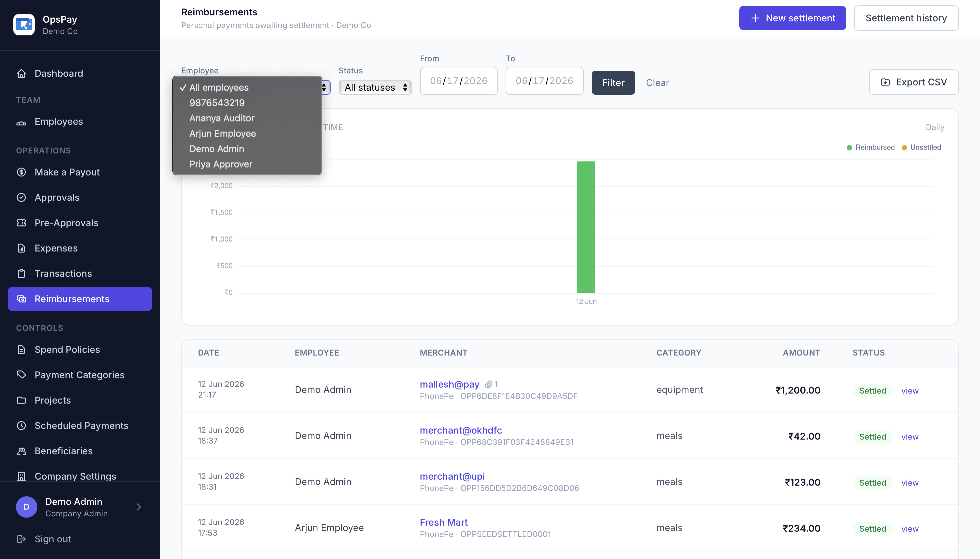Expand the Demo Admin profile chevron
This screenshot has width=980, height=559.
click(x=139, y=507)
